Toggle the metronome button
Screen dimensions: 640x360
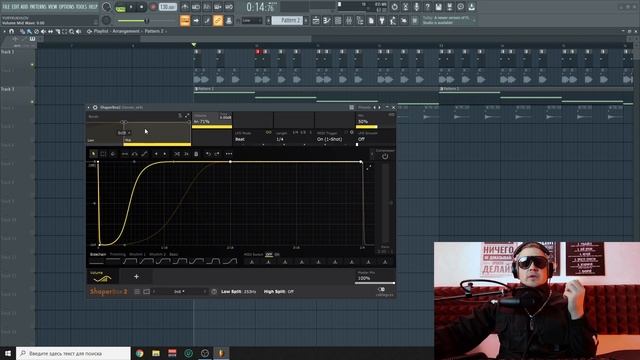tap(185, 7)
